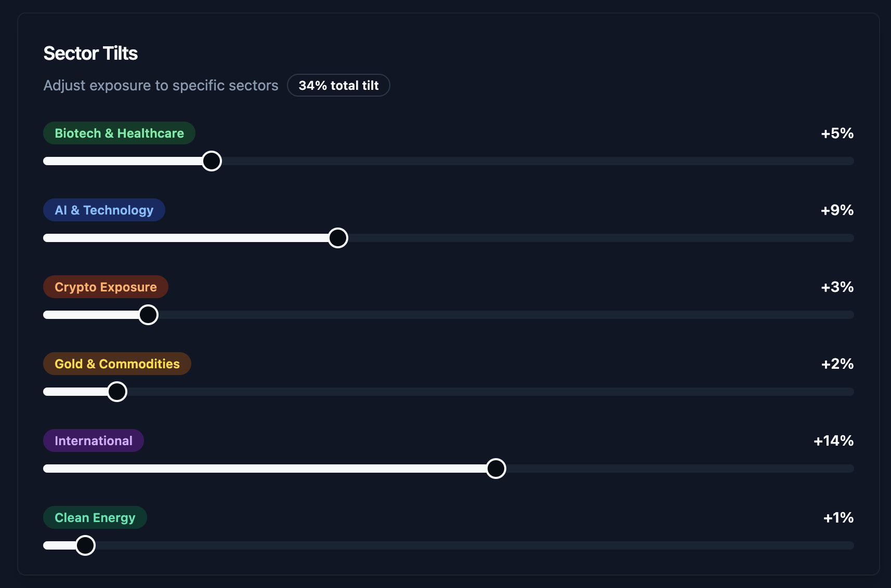Click the Crypto Exposure slider thumb
The image size is (891, 588).
click(148, 315)
